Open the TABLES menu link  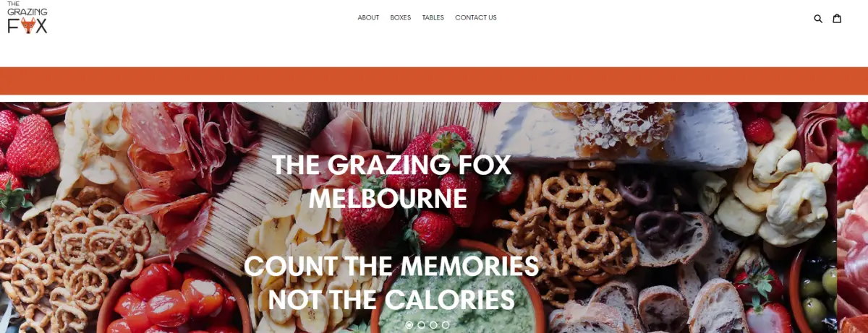(433, 18)
